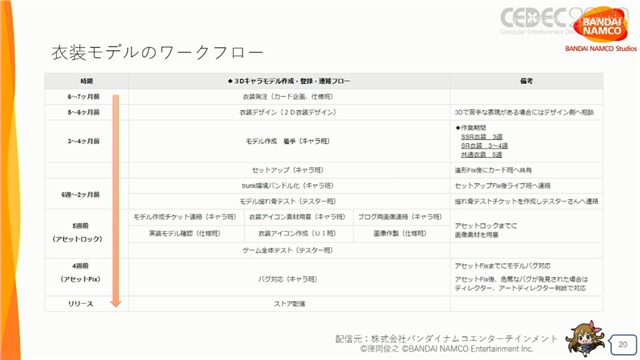Select the 3Dキャラモデル column header

[x=289, y=81]
